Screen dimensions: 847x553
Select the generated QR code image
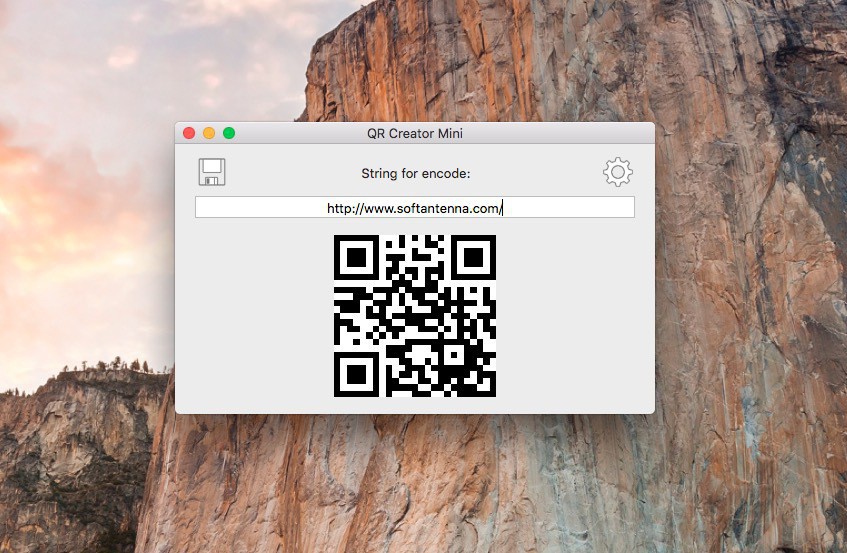(x=415, y=316)
